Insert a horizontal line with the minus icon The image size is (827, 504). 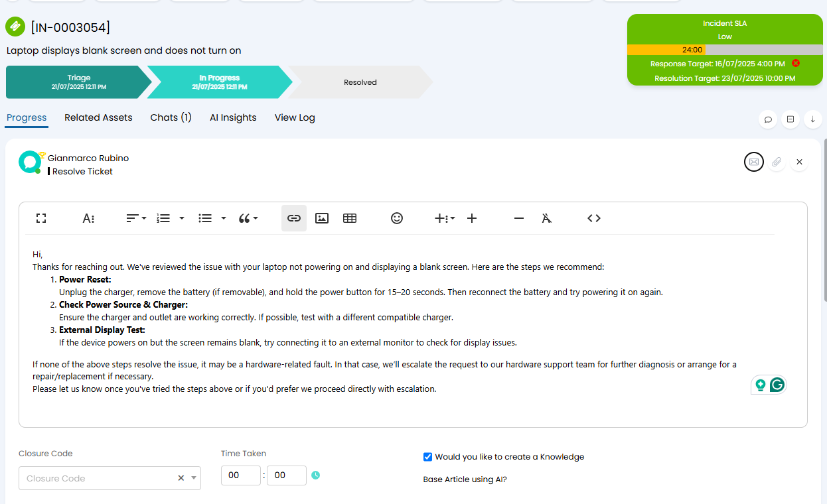[x=519, y=218]
